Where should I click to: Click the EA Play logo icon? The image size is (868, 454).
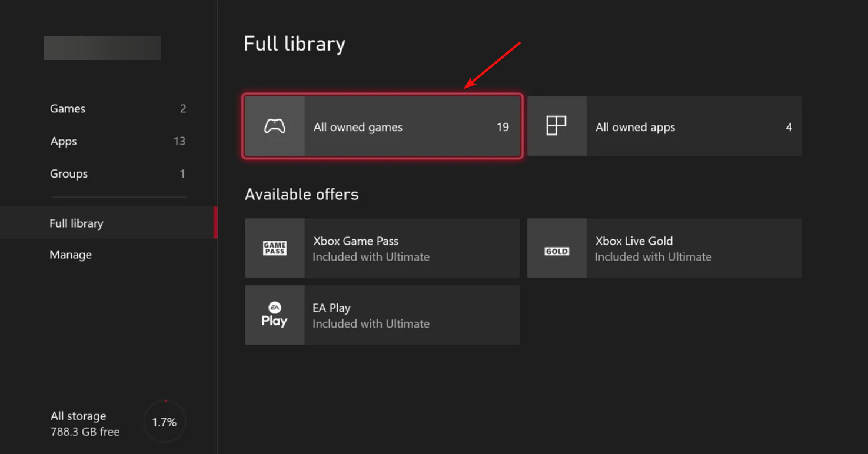tap(274, 315)
